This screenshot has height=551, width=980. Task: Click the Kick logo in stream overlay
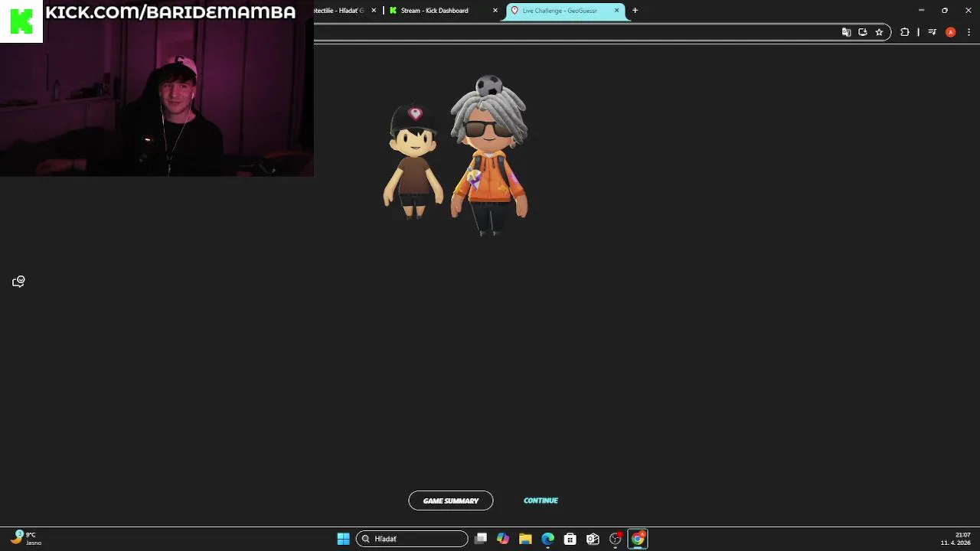click(x=21, y=21)
